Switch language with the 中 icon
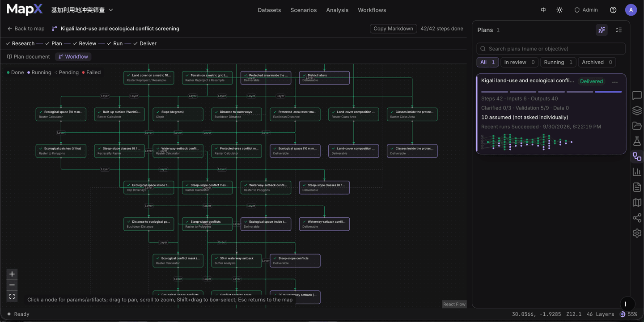 [543, 10]
